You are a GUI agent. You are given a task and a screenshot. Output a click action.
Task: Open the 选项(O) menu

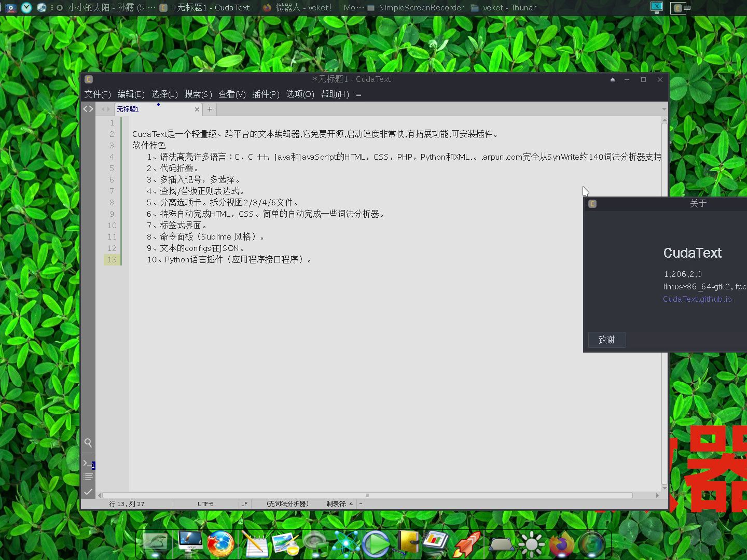pyautogui.click(x=300, y=94)
